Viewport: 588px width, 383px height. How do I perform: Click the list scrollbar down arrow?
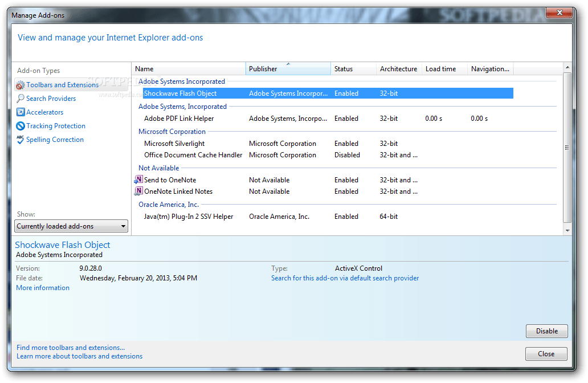[568, 230]
